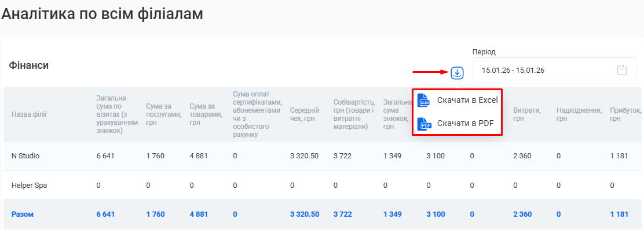The height and width of the screenshot is (230, 644).
Task: Click Разом average check 3 320.50
Action: [x=305, y=214]
